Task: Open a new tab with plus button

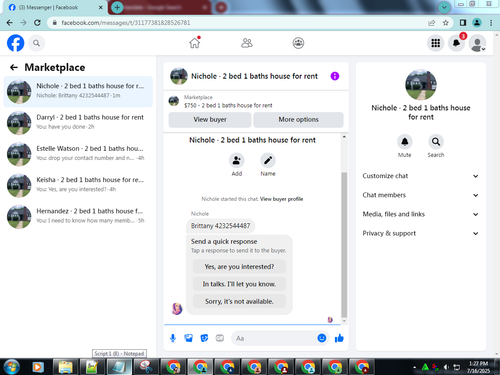Action: 117,7
